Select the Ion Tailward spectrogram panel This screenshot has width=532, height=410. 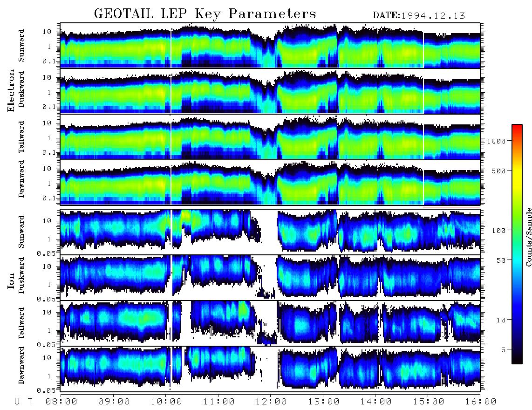(x=270, y=323)
